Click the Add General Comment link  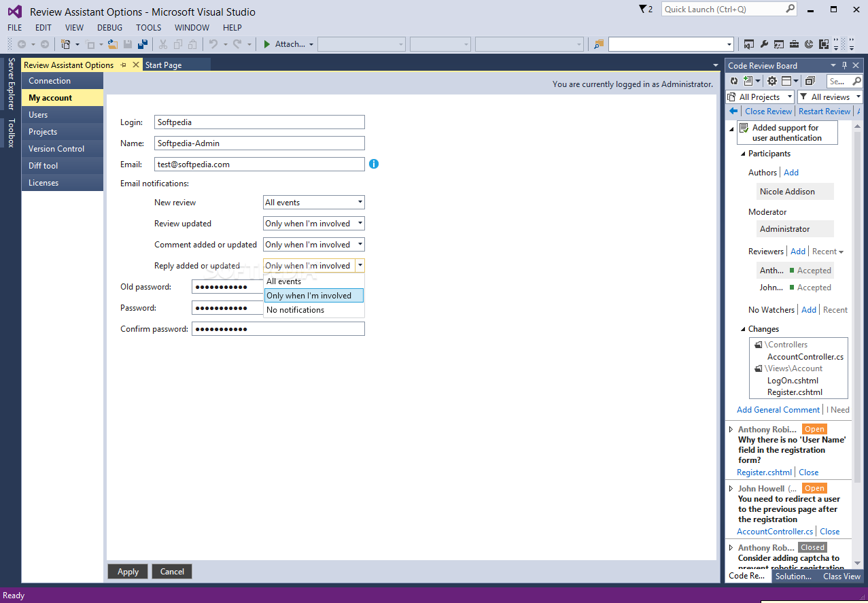(778, 410)
